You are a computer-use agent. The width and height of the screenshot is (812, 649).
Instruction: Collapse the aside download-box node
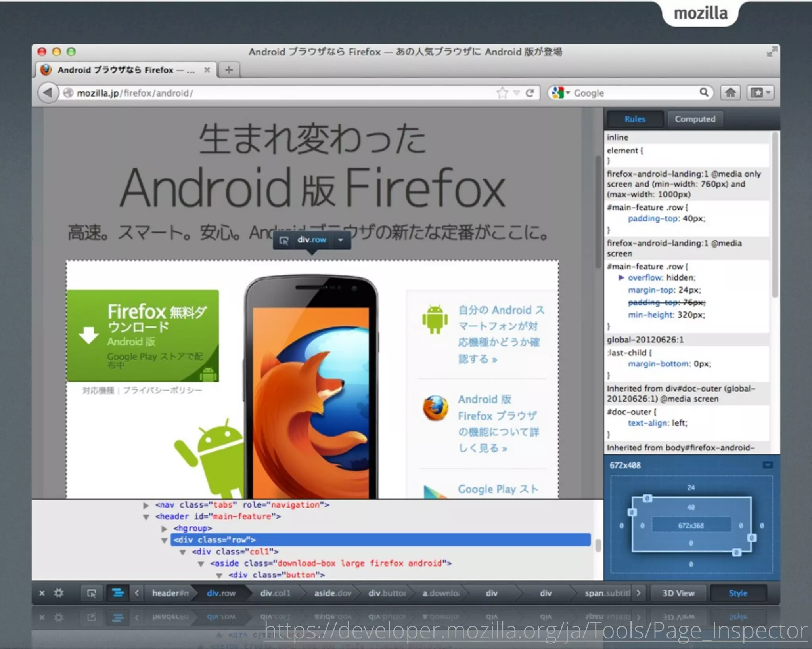[x=201, y=563]
